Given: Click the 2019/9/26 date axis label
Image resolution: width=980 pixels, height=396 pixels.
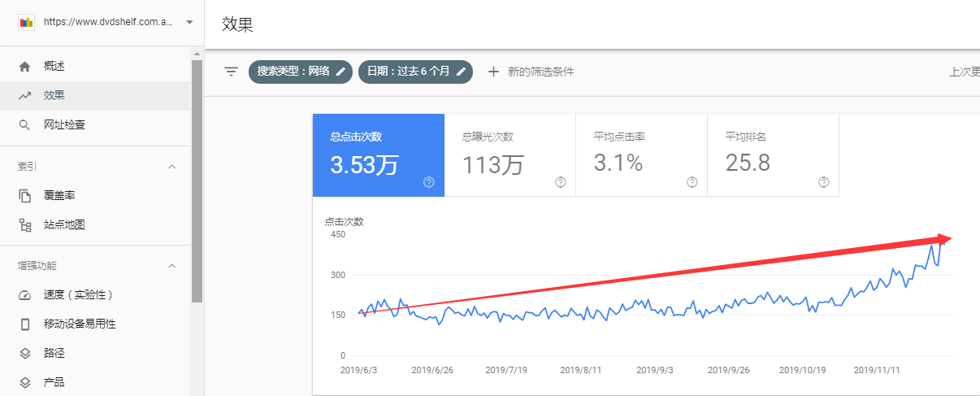Looking at the screenshot, I should tap(731, 369).
